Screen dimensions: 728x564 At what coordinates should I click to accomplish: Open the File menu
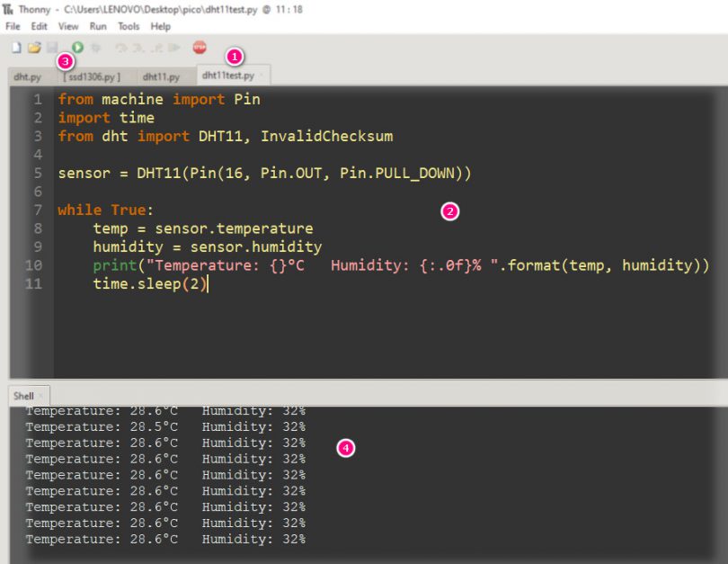(13, 27)
